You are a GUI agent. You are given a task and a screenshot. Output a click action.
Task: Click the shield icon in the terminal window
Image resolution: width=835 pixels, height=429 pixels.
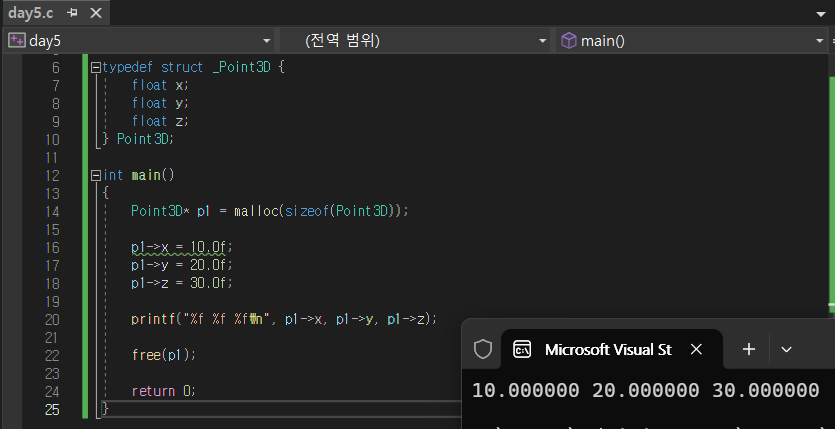483,349
